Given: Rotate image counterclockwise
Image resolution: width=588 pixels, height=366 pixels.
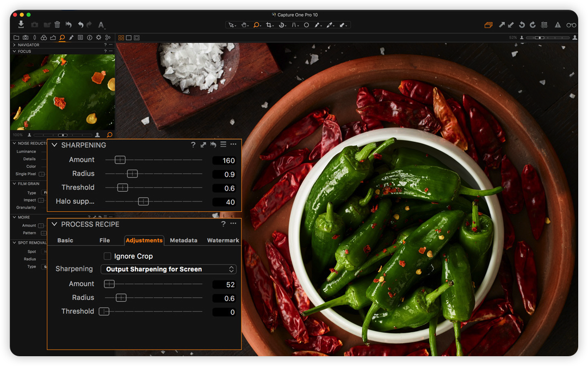Looking at the screenshot, I should [522, 25].
